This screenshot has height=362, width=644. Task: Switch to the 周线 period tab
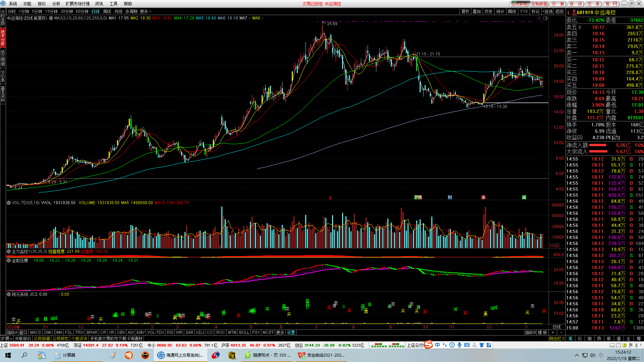click(107, 11)
